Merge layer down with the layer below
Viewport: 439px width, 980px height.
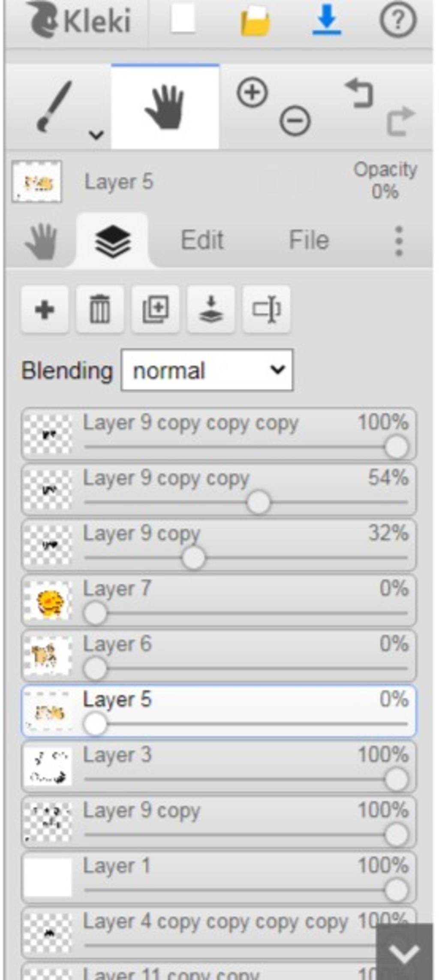210,309
